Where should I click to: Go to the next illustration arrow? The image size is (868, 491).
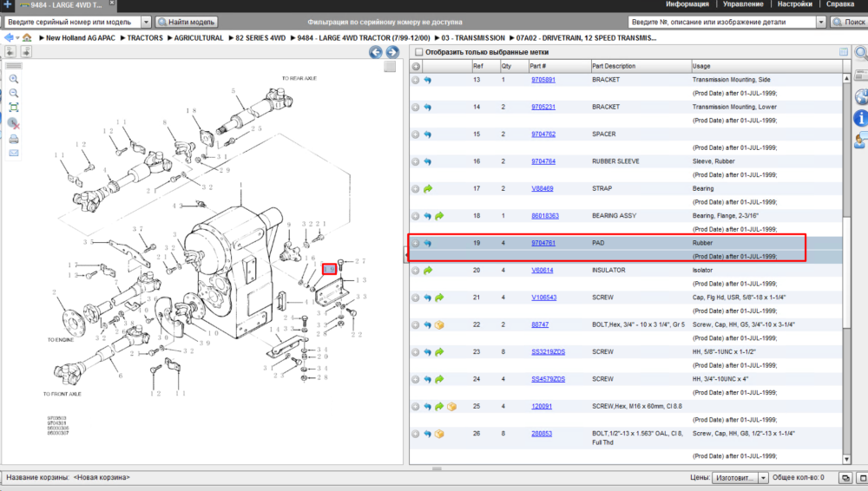point(392,52)
